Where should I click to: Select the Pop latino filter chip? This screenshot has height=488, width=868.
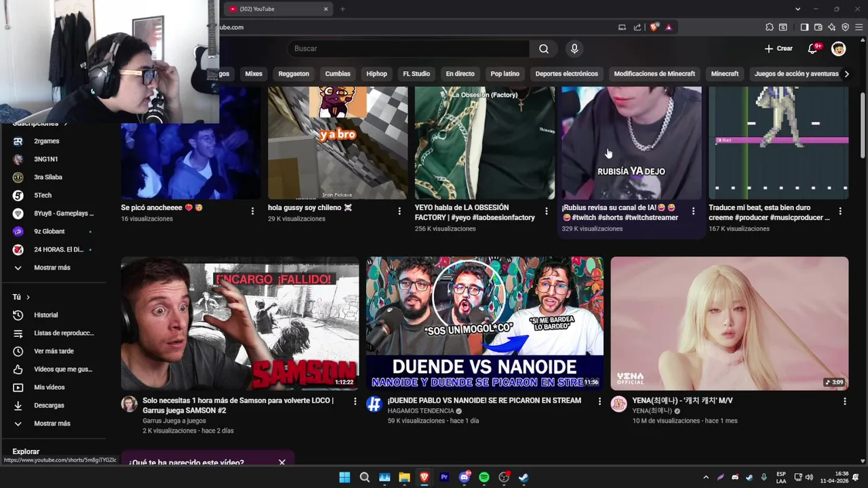coord(505,74)
